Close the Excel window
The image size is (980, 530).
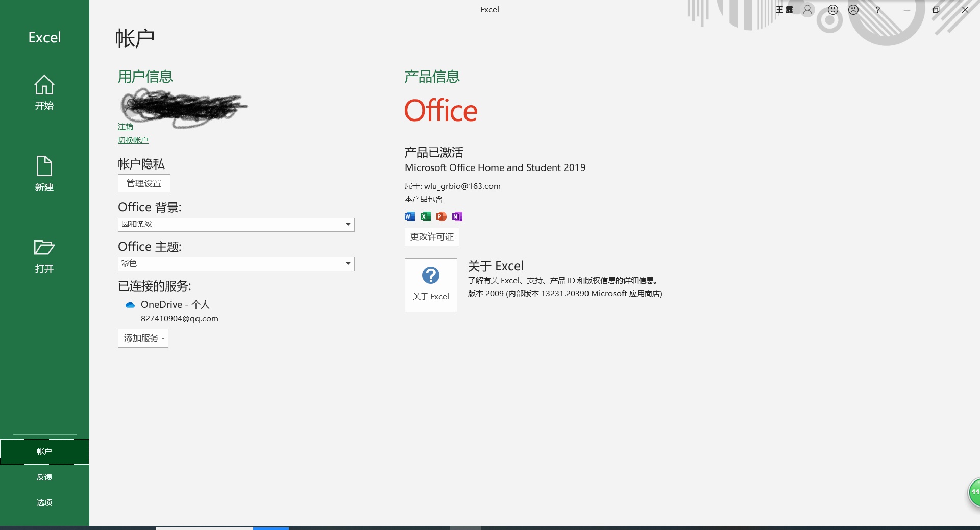point(965,10)
